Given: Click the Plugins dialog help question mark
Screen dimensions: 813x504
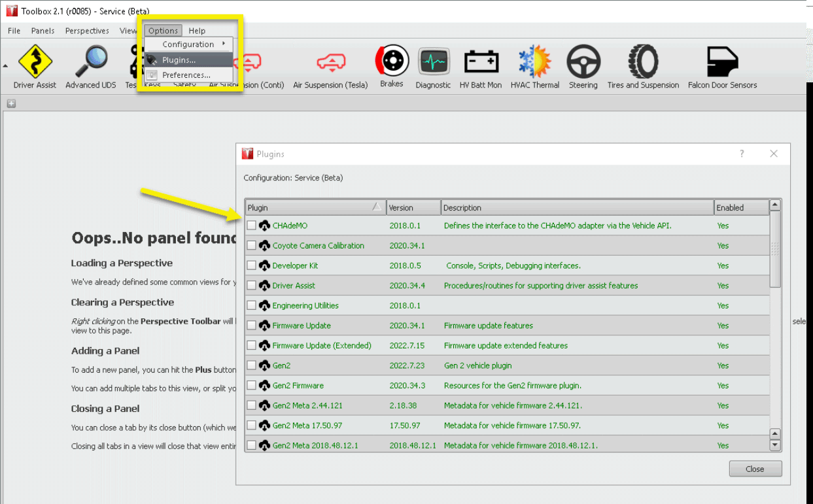Looking at the screenshot, I should click(x=742, y=154).
